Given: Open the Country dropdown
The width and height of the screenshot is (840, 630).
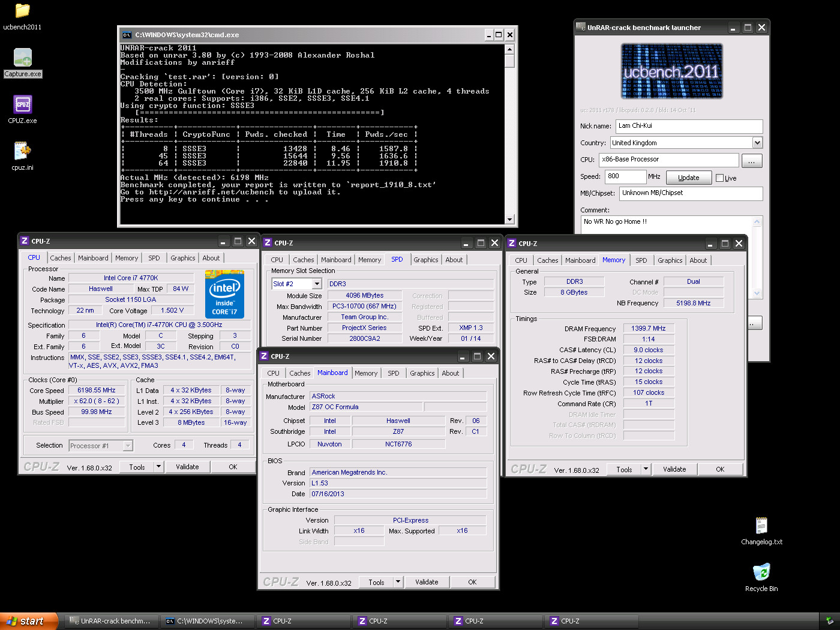Looking at the screenshot, I should point(757,143).
